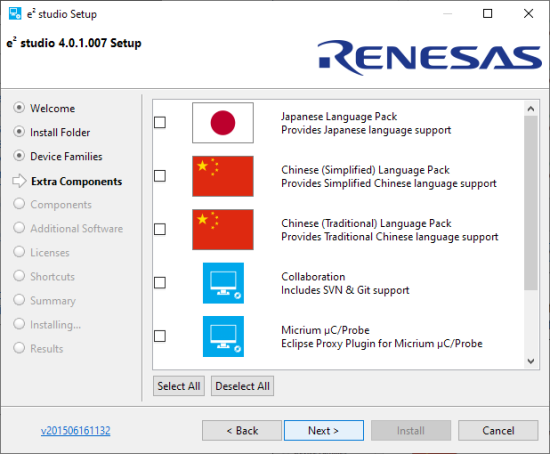Click the Traditional Chinese flag icon
550x454 pixels.
point(223,229)
